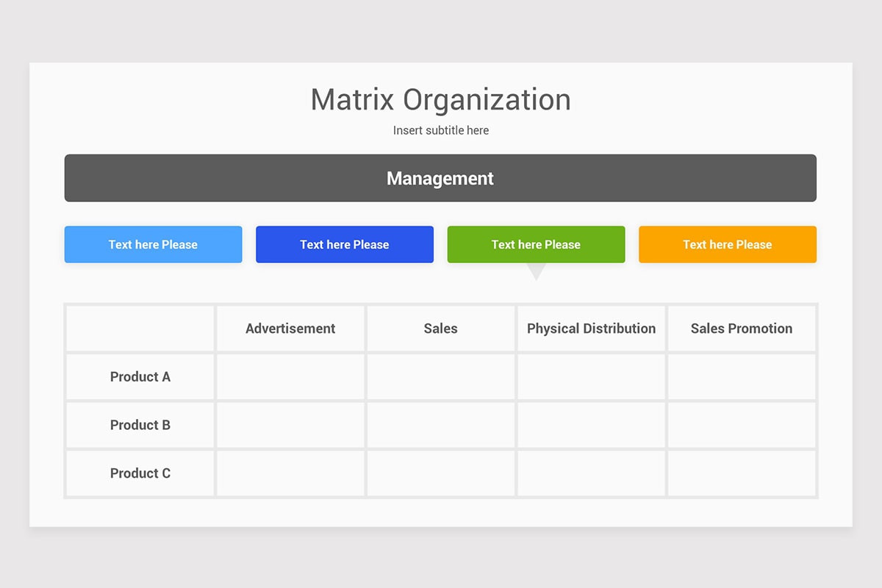Click the Product B Advertisement cell
The width and height of the screenshot is (882, 588).
(x=290, y=425)
